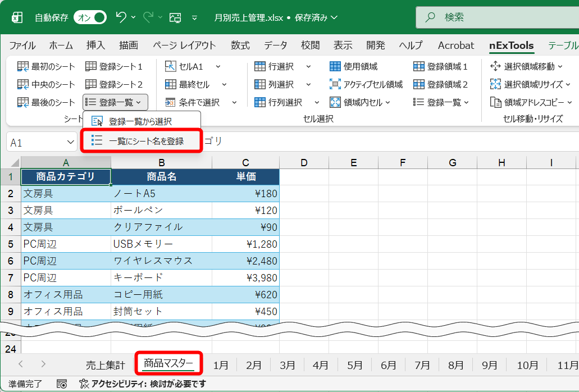The image size is (579, 392).
Task: Switch to the 挿入 ribbon tab
Action: click(95, 45)
